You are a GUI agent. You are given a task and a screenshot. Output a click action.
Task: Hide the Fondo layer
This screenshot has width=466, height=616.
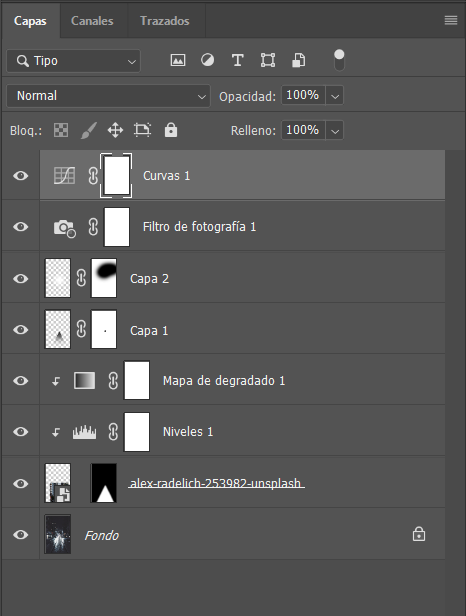(x=20, y=535)
